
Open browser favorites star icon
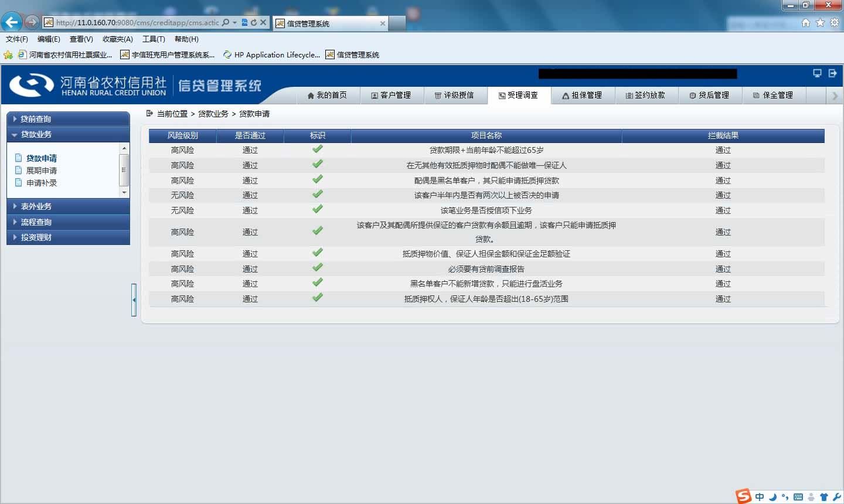click(x=820, y=23)
